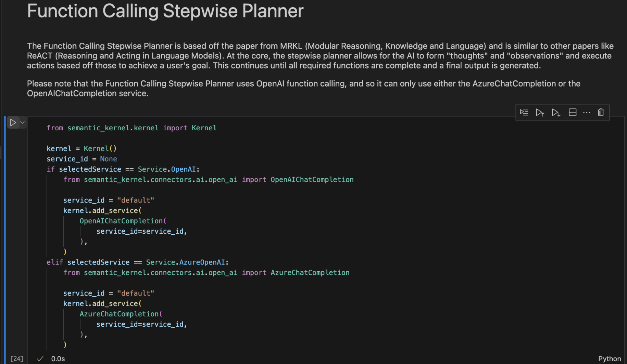The width and height of the screenshot is (627, 364).
Task: Click the green success checkmark icon
Action: 40,359
